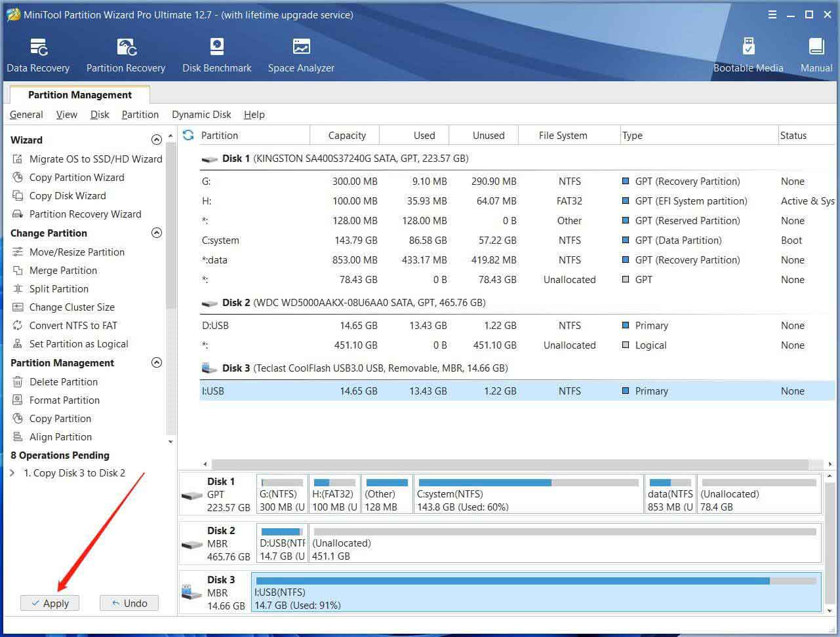Sort by the Unused column header
This screenshot has height=637, width=840.
point(484,135)
